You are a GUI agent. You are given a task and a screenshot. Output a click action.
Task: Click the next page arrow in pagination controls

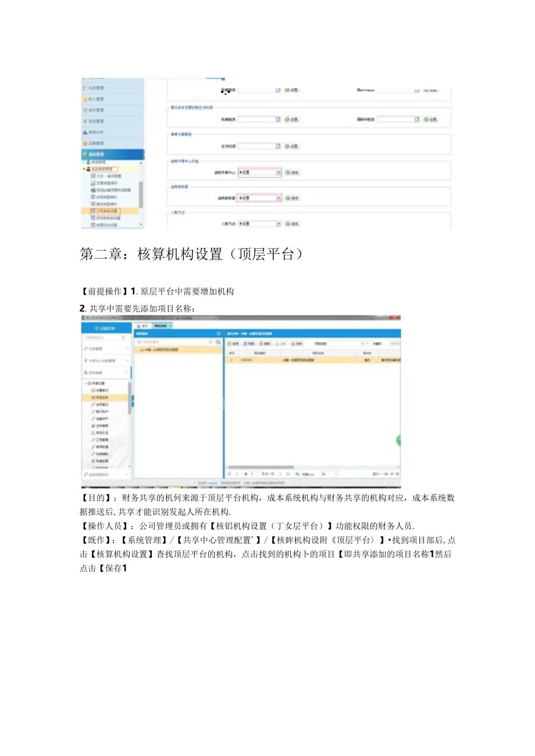pyautogui.click(x=280, y=473)
